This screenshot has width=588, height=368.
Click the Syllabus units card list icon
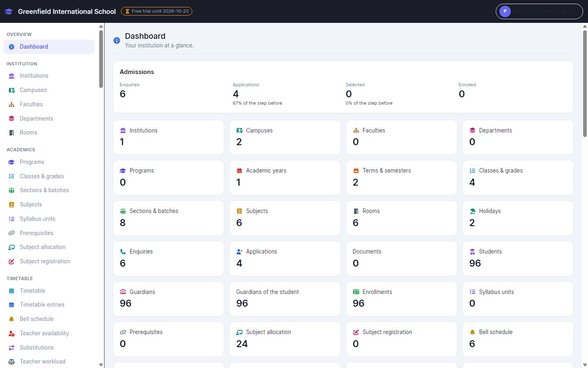pyautogui.click(x=472, y=292)
